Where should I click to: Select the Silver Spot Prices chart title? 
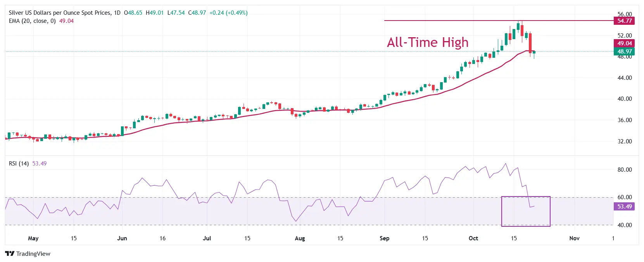coord(60,13)
